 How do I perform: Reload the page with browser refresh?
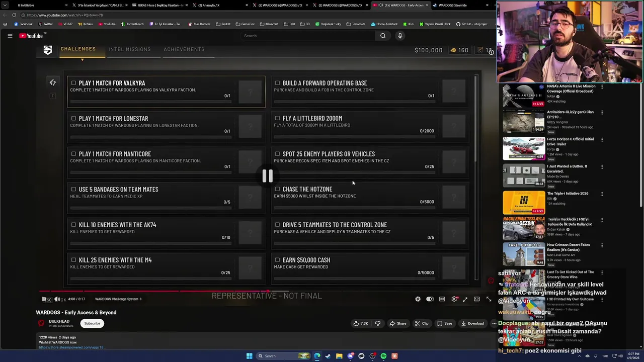[x=14, y=15]
